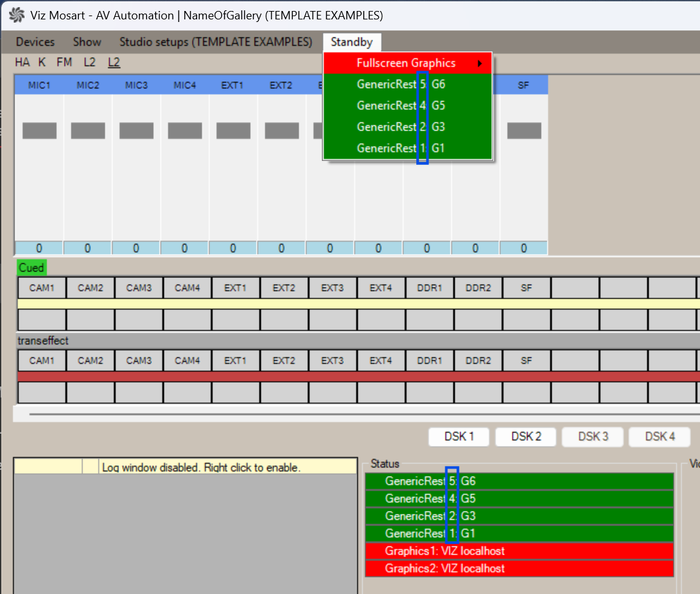
Task: Click the FM audio toolbar item
Action: click(64, 63)
